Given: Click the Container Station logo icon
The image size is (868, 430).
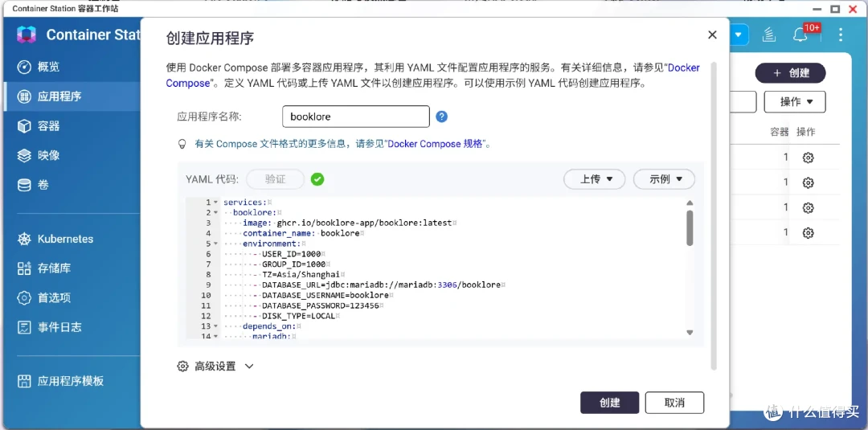Looking at the screenshot, I should click(x=26, y=35).
